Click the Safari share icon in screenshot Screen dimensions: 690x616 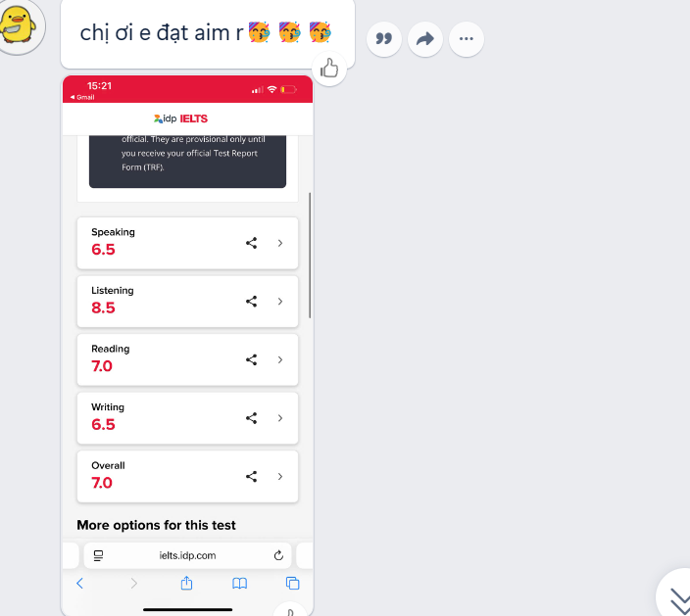coord(186,583)
